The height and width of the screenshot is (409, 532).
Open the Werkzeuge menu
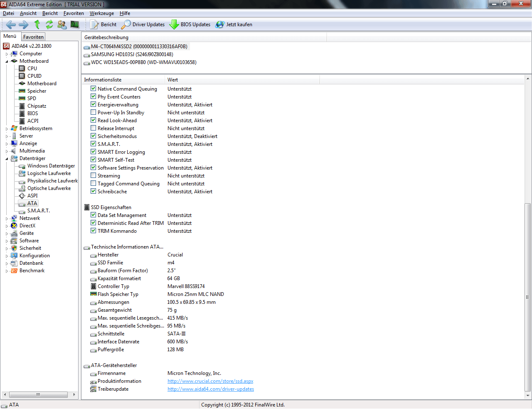click(102, 13)
